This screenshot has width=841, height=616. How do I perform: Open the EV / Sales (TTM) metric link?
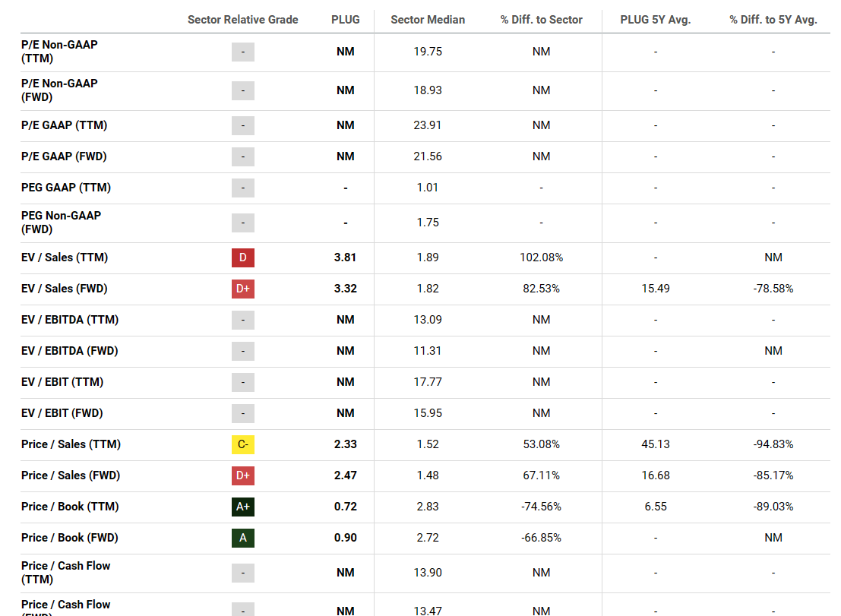65,257
